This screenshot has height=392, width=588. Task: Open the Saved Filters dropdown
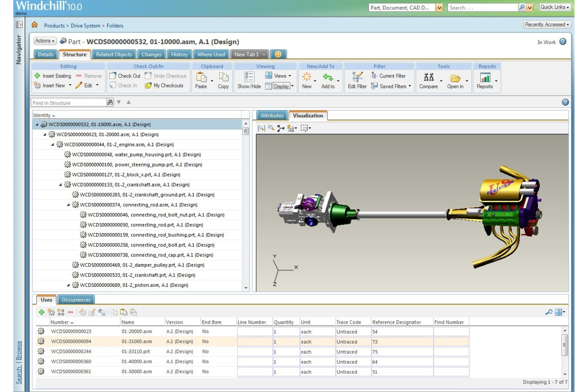(x=391, y=86)
